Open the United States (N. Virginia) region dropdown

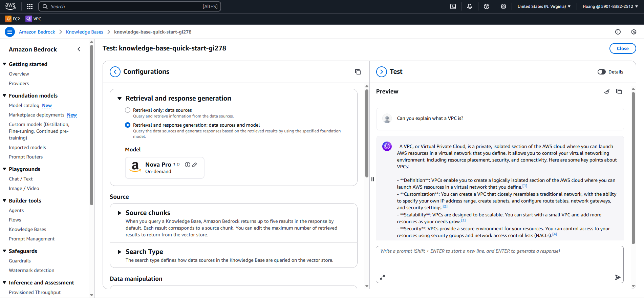pyautogui.click(x=544, y=6)
